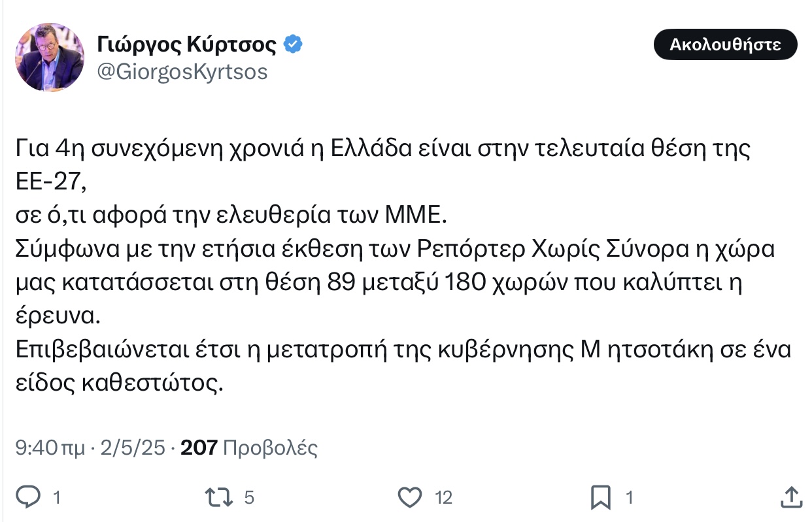The height and width of the screenshot is (522, 812).
Task: Click the like count showing 12
Action: coord(444,497)
